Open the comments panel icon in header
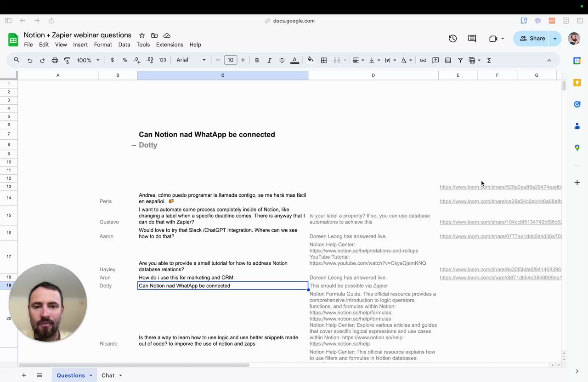588x382 pixels. pos(472,39)
